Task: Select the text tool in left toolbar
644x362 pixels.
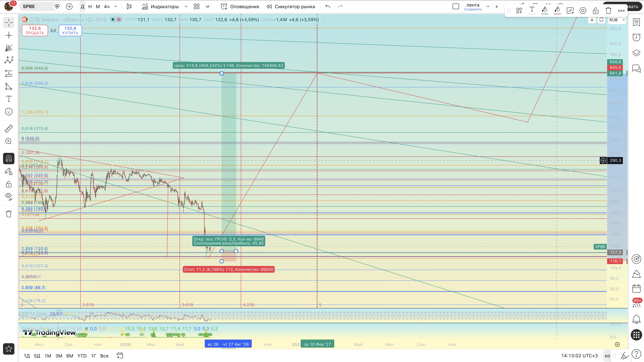Action: click(9, 99)
